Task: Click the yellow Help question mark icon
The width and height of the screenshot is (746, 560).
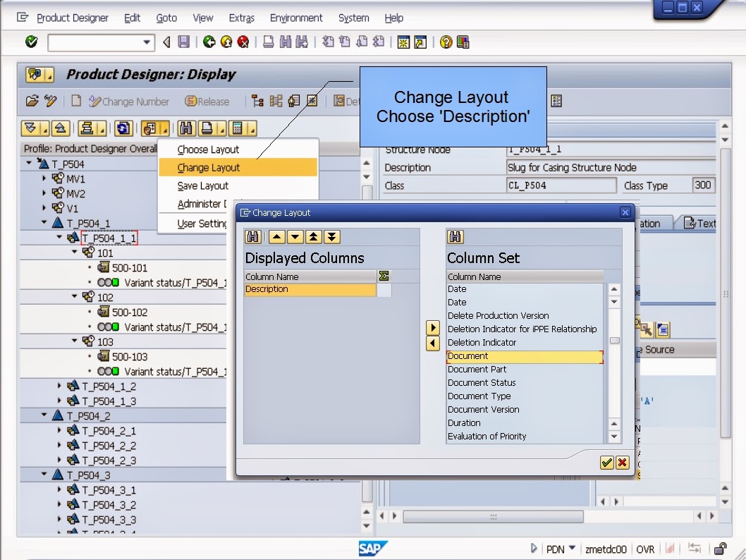Action: click(x=446, y=42)
